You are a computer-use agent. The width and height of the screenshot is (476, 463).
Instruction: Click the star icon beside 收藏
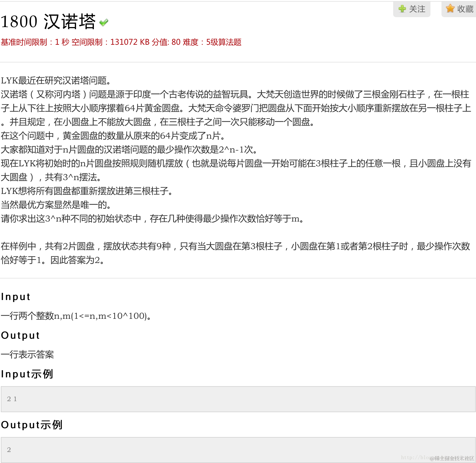click(450, 9)
